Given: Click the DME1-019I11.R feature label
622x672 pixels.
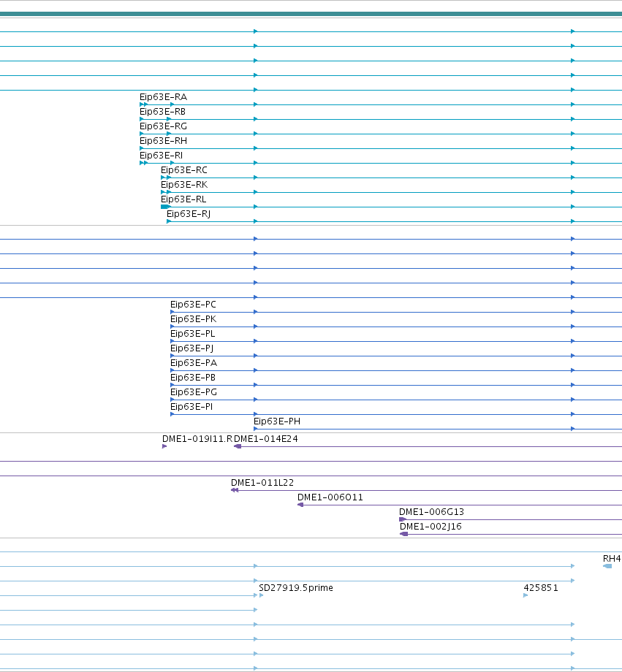Looking at the screenshot, I should [x=197, y=439].
